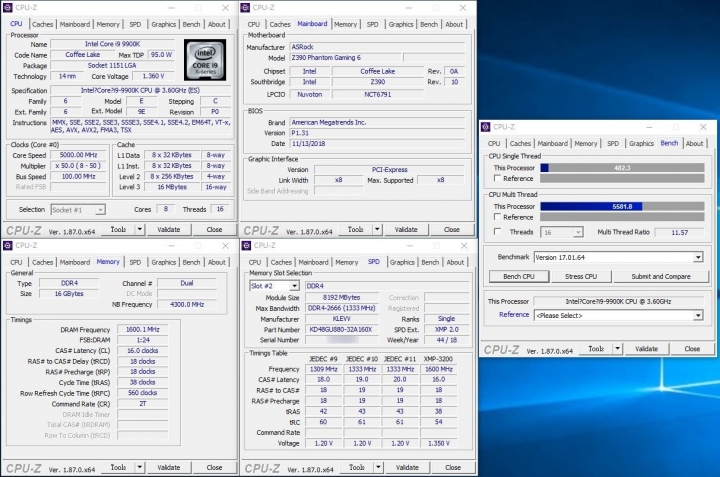This screenshot has width=720, height=477.
Task: Click Close button in Memory window
Action: [x=214, y=467]
